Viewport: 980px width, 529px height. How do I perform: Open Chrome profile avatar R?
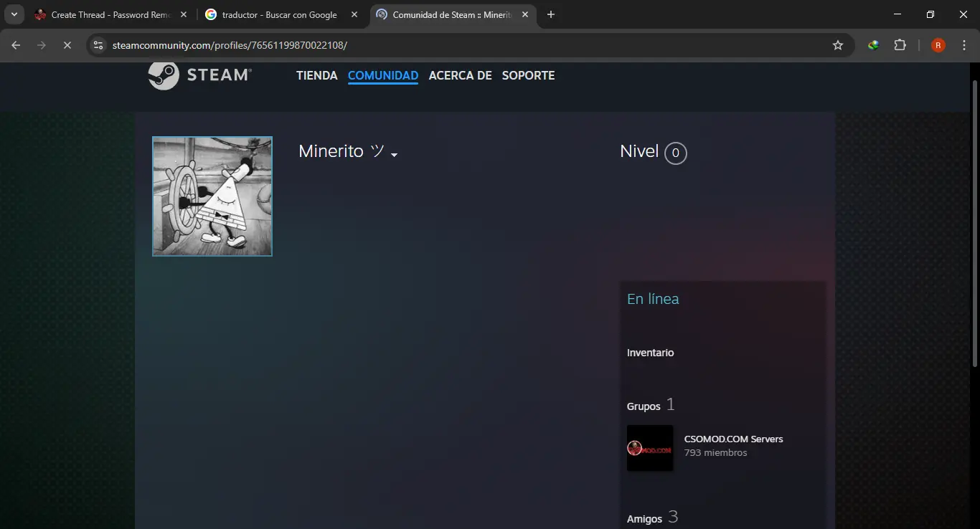(x=938, y=45)
